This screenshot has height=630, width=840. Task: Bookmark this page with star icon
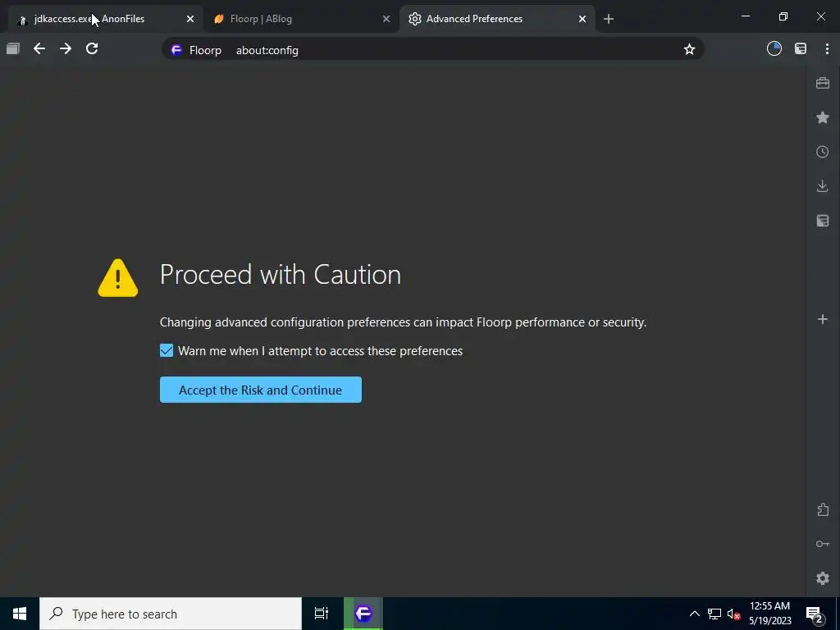coord(689,50)
